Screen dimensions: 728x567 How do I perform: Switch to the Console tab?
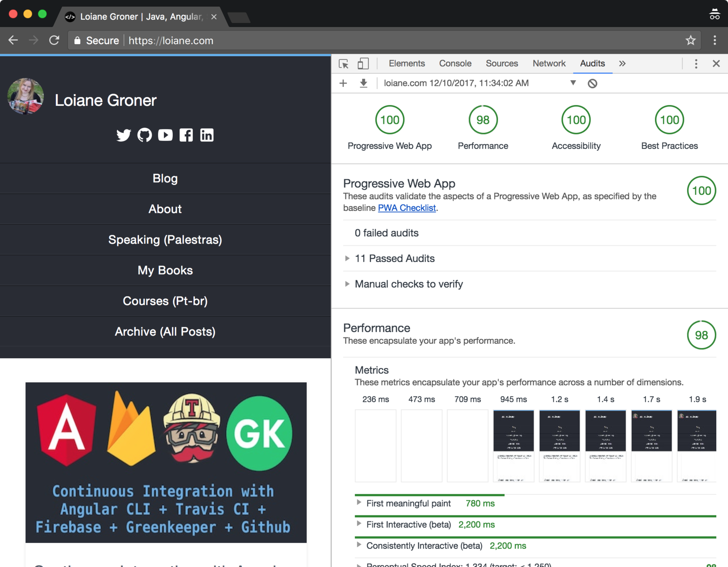455,64
